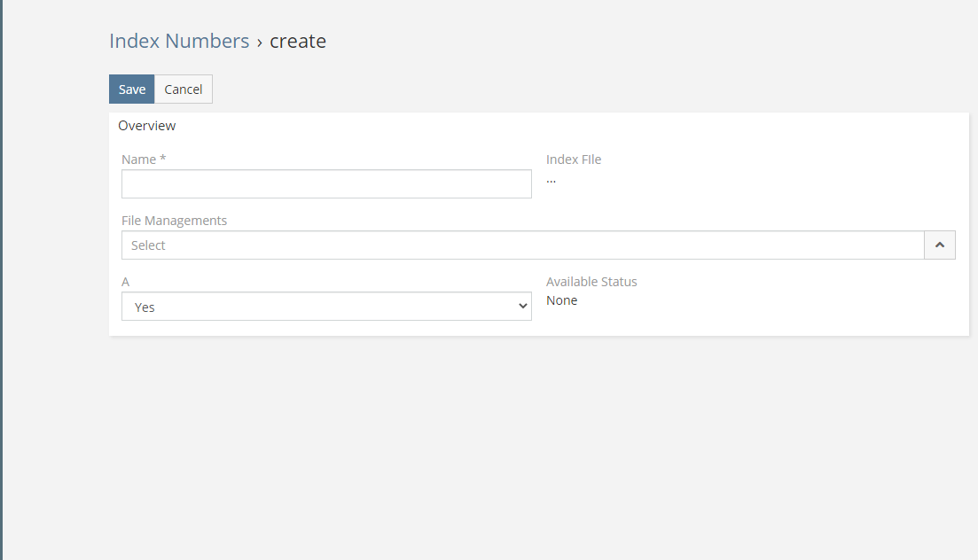Screen dimensions: 978x560
Task: Open the File Managements Select field
Action: (x=522, y=245)
